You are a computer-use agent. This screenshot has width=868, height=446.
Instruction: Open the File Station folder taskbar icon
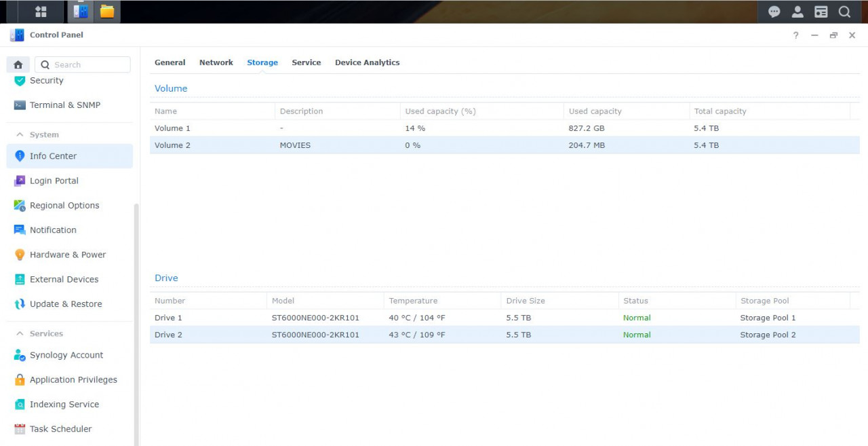coord(106,12)
